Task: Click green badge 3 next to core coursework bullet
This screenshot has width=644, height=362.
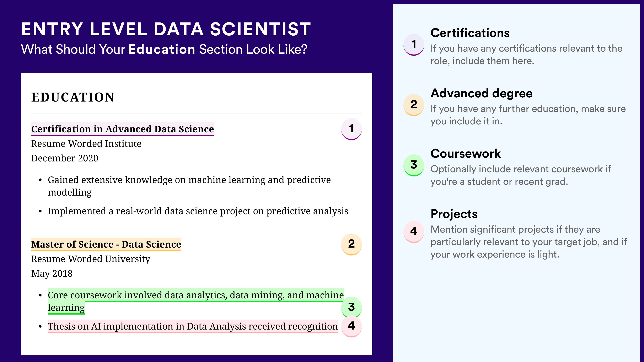Action: point(351,307)
